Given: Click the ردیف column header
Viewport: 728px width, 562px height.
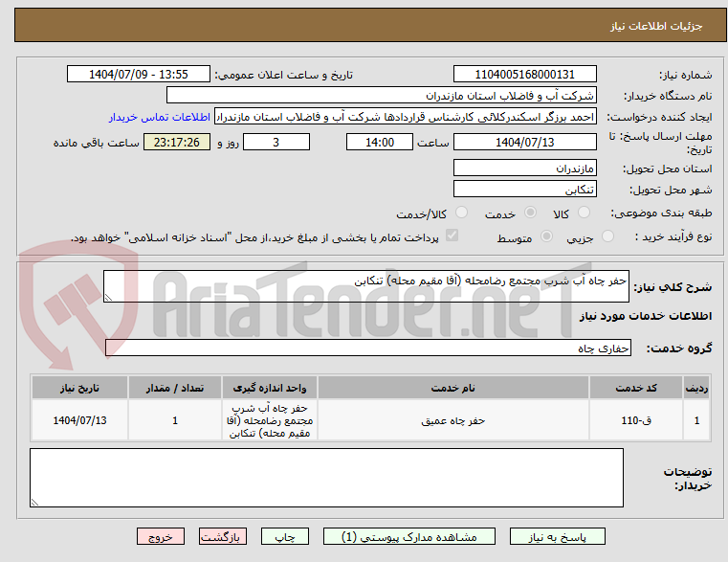Looking at the screenshot, I should 696,388.
